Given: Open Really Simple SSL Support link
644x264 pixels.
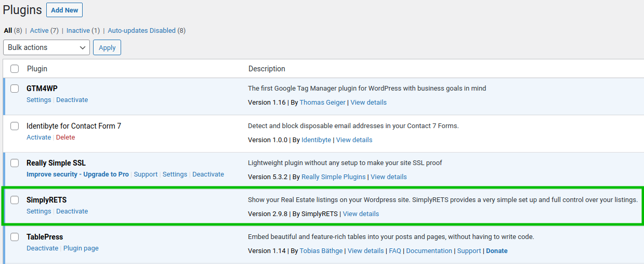Looking at the screenshot, I should (146, 174).
